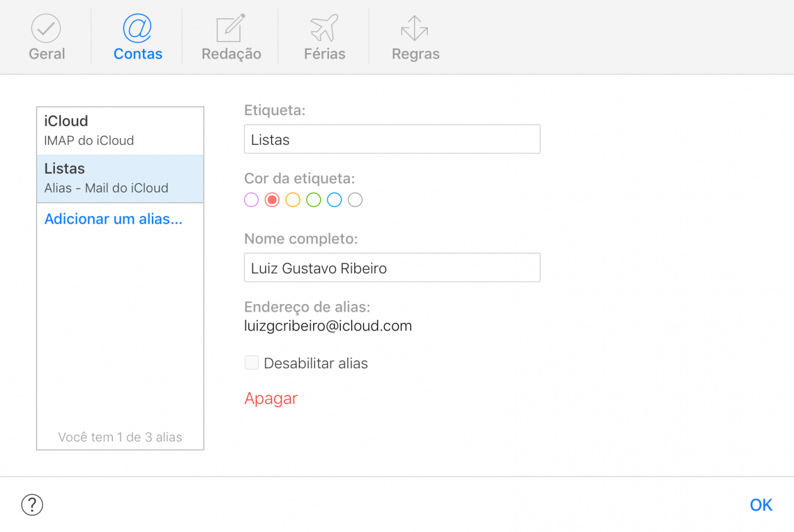
Task: Confirm settings with the OK button
Action: tap(761, 505)
